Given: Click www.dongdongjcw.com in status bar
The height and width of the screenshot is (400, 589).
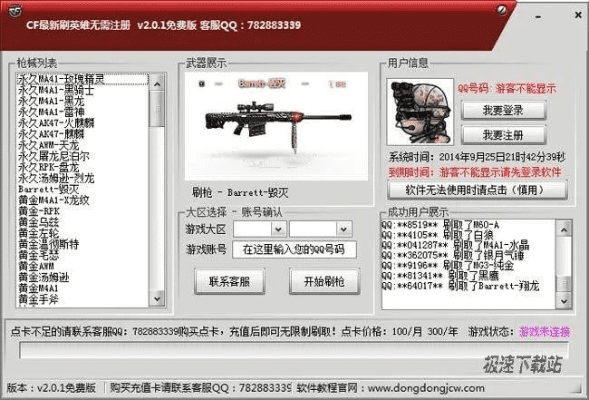Looking at the screenshot, I should coord(426,388).
